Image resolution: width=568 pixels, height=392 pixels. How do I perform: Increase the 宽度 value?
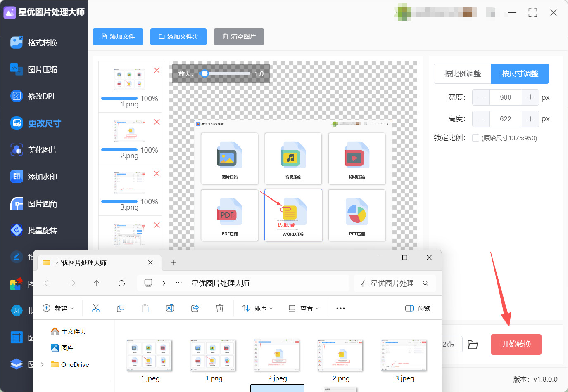[x=530, y=97]
